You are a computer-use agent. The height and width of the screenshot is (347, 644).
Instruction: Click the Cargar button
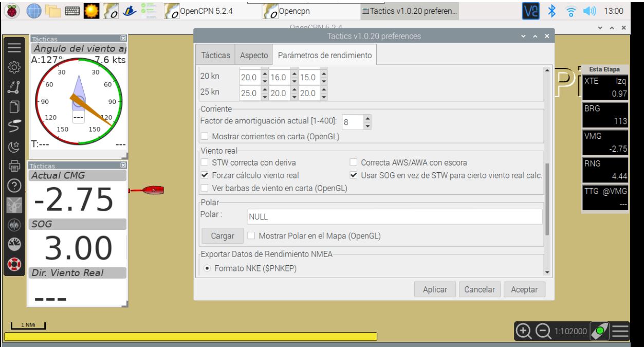(222, 236)
